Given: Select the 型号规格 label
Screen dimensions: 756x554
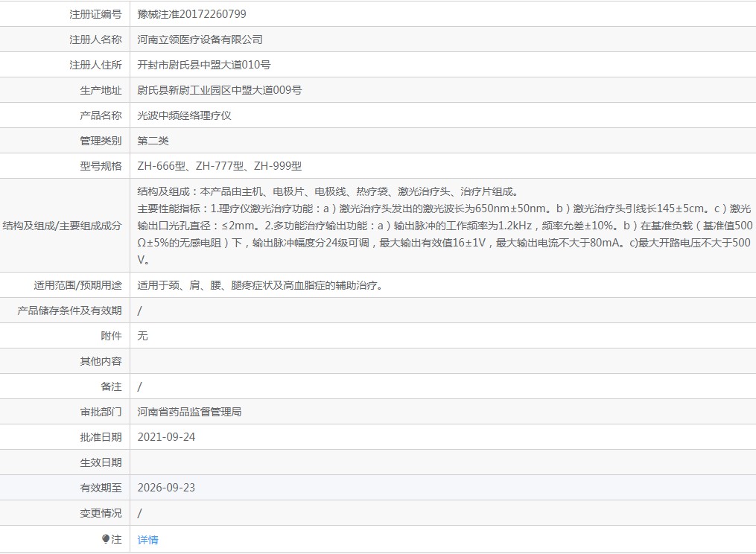Looking at the screenshot, I should click(x=101, y=166).
